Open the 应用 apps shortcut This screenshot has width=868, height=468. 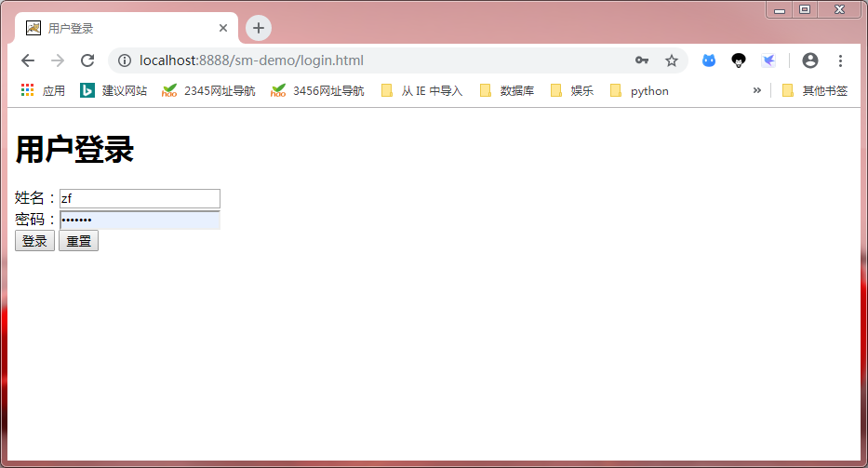pyautogui.click(x=43, y=90)
